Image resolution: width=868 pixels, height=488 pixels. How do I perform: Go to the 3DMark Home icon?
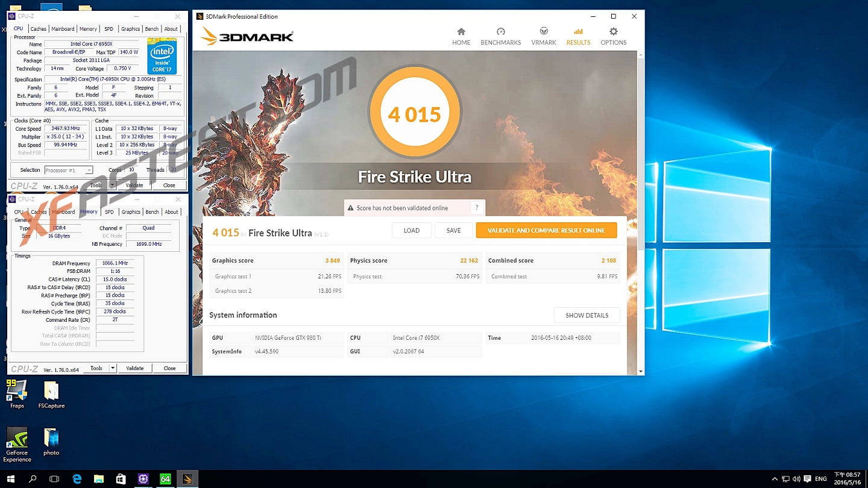click(x=461, y=32)
